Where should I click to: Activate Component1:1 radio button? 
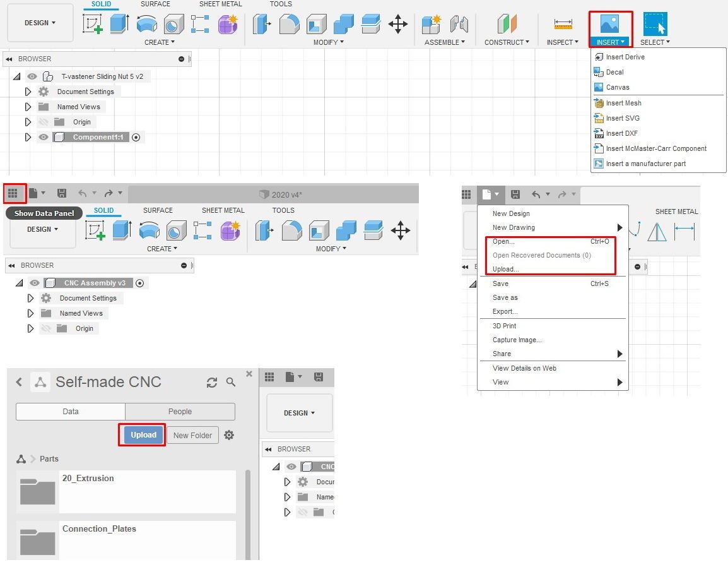pyautogui.click(x=136, y=137)
